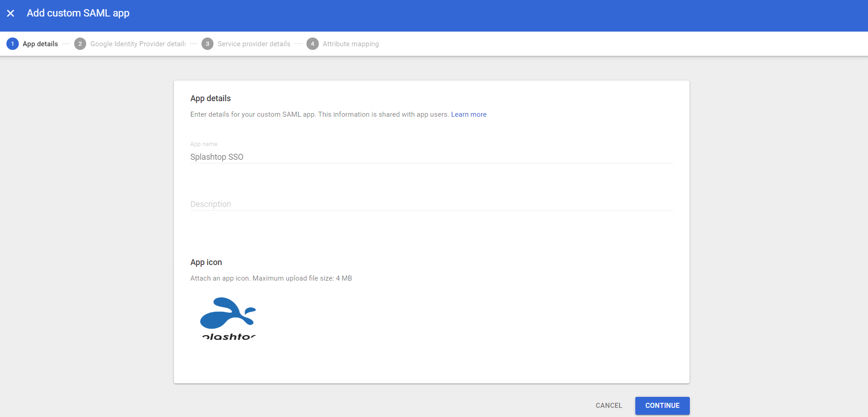Focus the Description input field
The height and width of the screenshot is (417, 868).
click(x=431, y=204)
